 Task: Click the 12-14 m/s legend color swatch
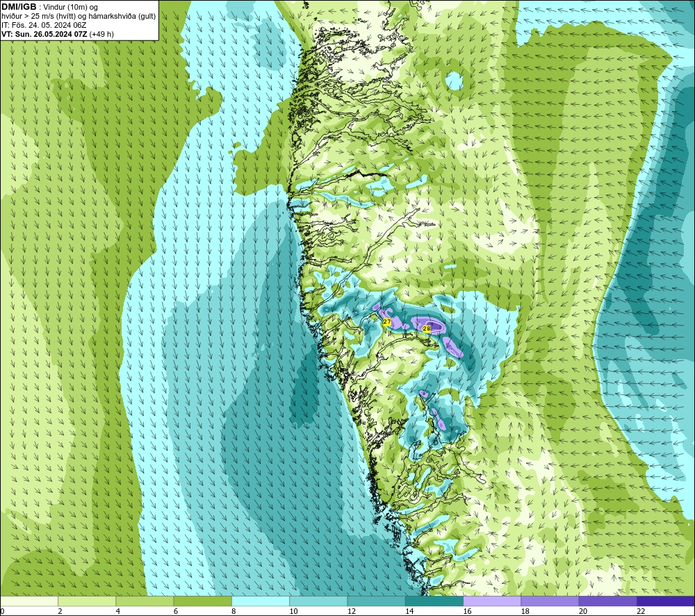tap(376, 601)
